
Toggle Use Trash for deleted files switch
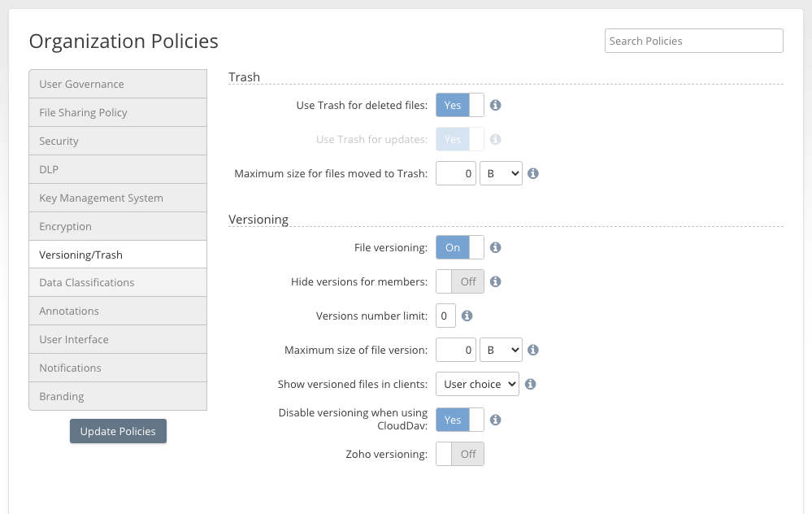460,105
